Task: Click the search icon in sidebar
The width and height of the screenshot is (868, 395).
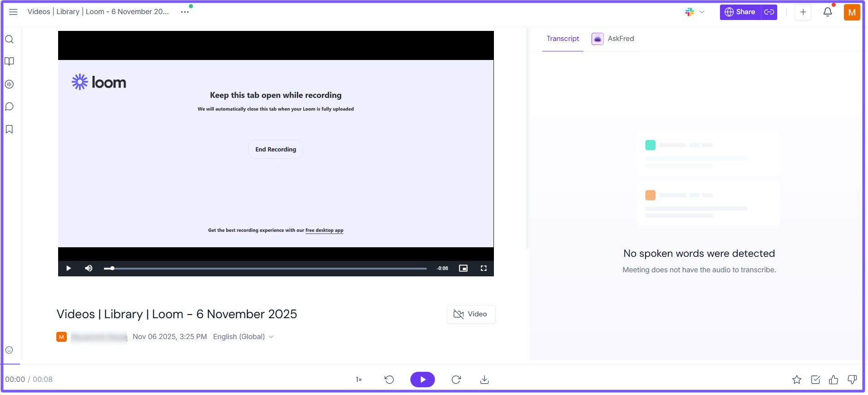Action: pos(9,40)
